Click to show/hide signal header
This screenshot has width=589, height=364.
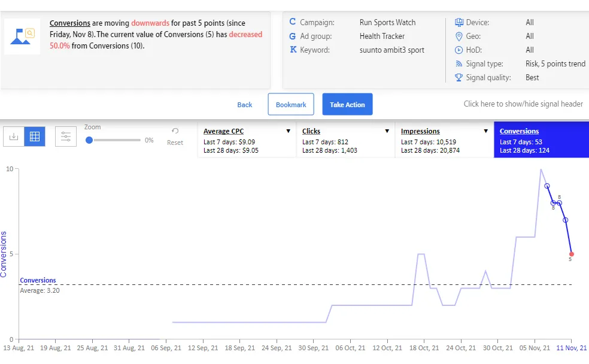[523, 104]
